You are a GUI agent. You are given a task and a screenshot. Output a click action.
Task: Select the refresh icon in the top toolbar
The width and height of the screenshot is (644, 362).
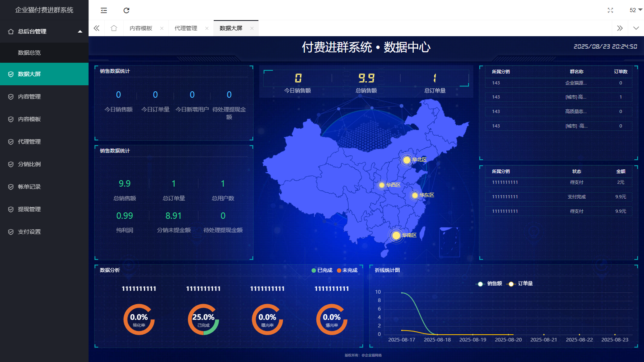(127, 10)
